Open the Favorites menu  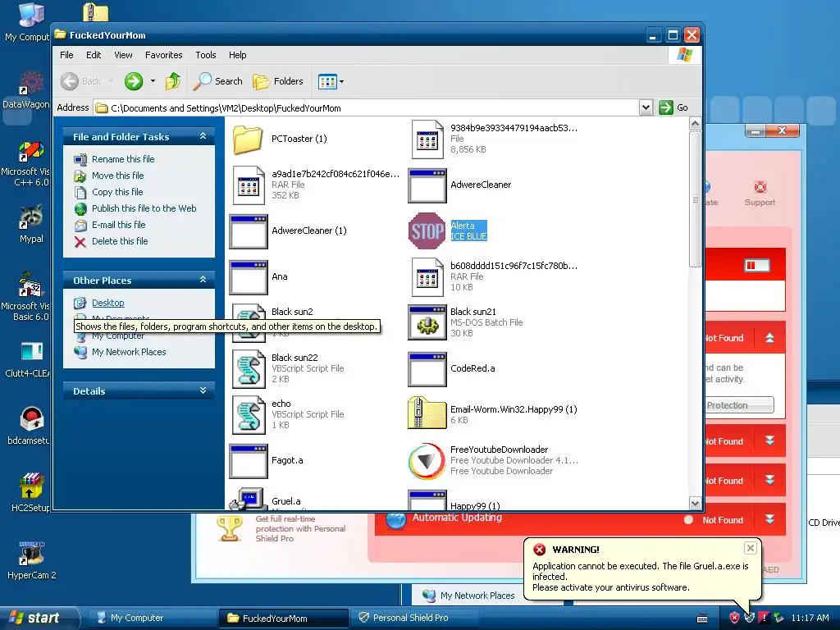(x=163, y=55)
